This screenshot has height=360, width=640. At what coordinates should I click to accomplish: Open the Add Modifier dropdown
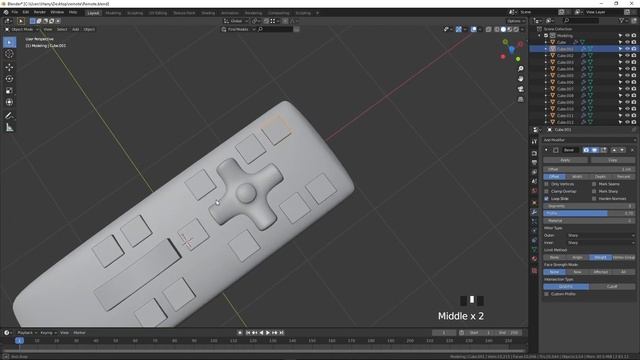point(589,140)
